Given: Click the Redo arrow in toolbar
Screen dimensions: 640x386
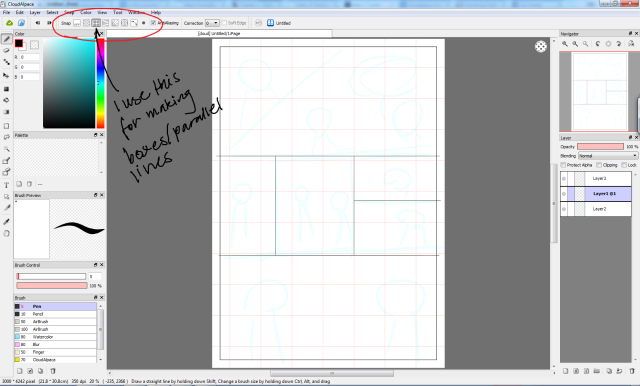Looking at the screenshot, I should pos(49,23).
